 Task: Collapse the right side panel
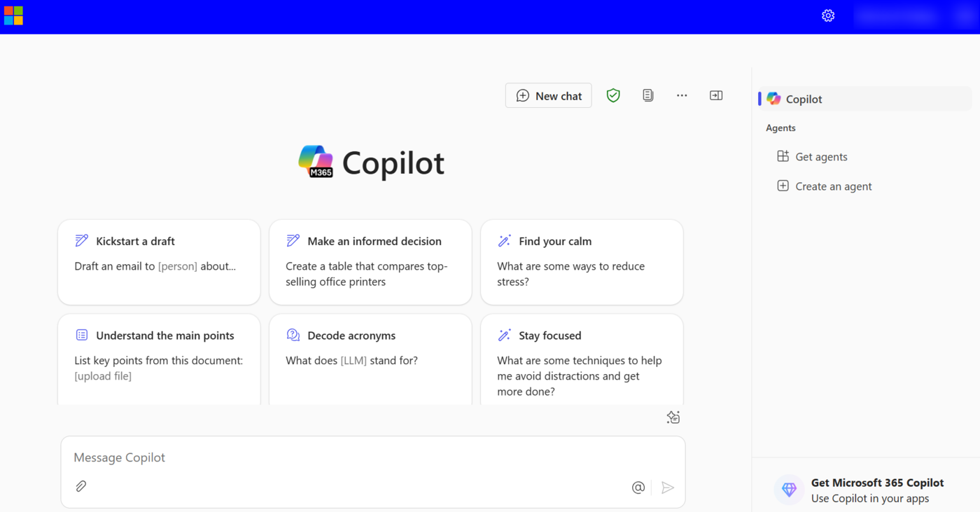tap(716, 95)
